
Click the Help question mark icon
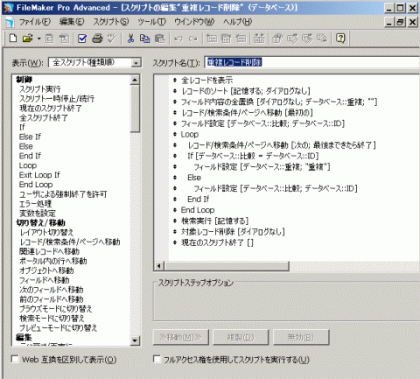click(x=340, y=38)
